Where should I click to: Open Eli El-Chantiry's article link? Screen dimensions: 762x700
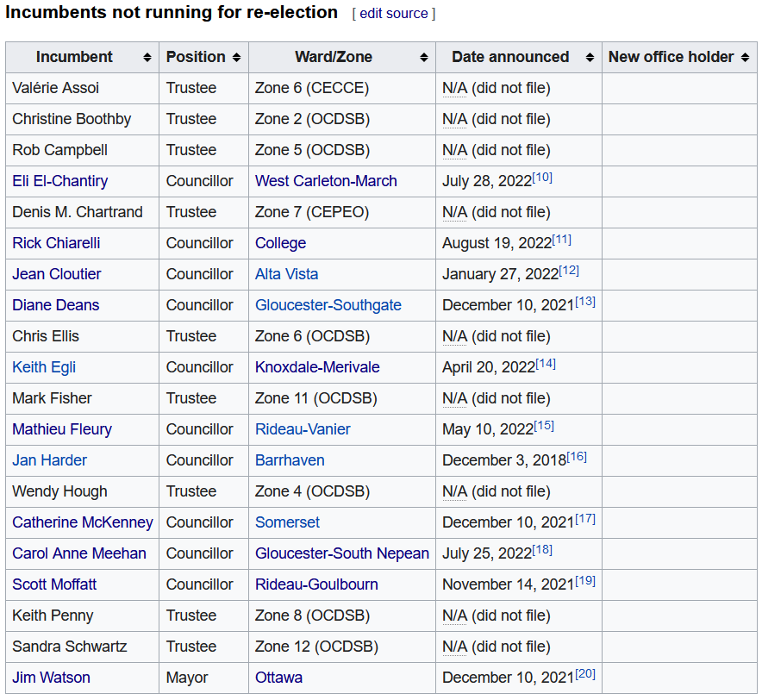click(x=60, y=181)
